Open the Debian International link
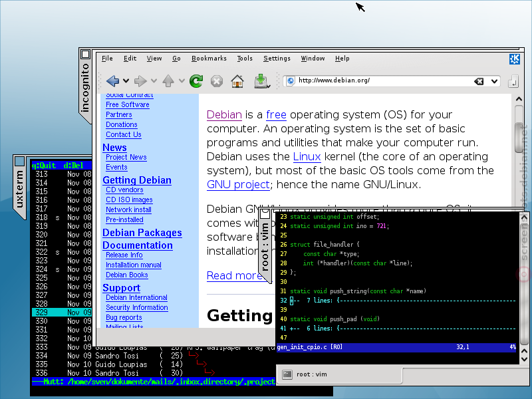The height and width of the screenshot is (399, 532). pos(137,297)
